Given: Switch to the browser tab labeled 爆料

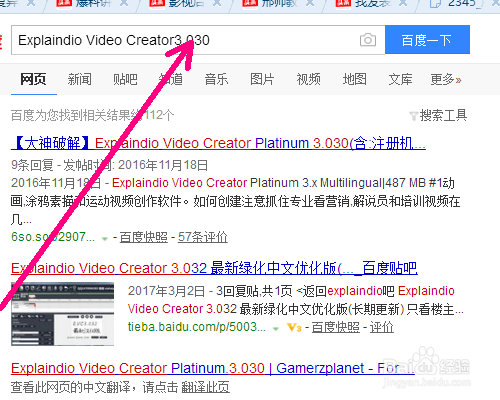Looking at the screenshot, I should pyautogui.click(x=92, y=4).
